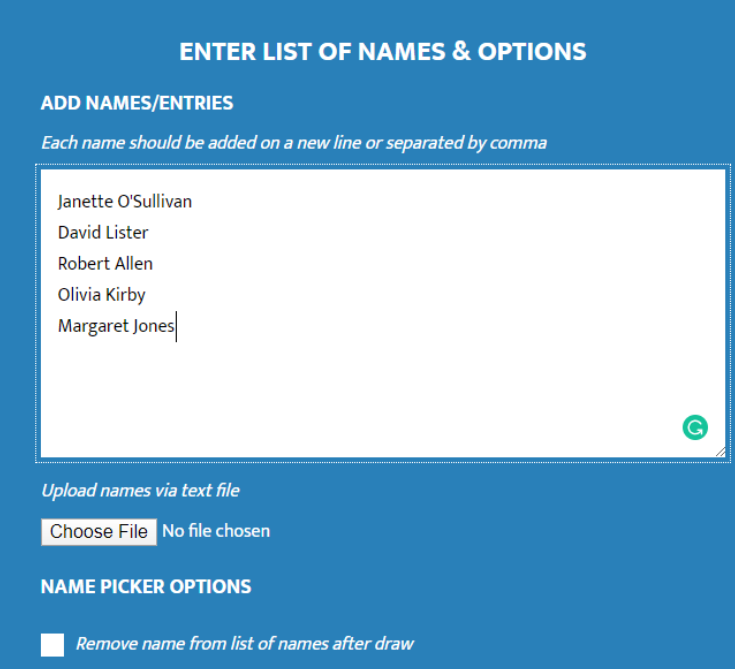Click the 'Remove name from list' label text

click(244, 643)
